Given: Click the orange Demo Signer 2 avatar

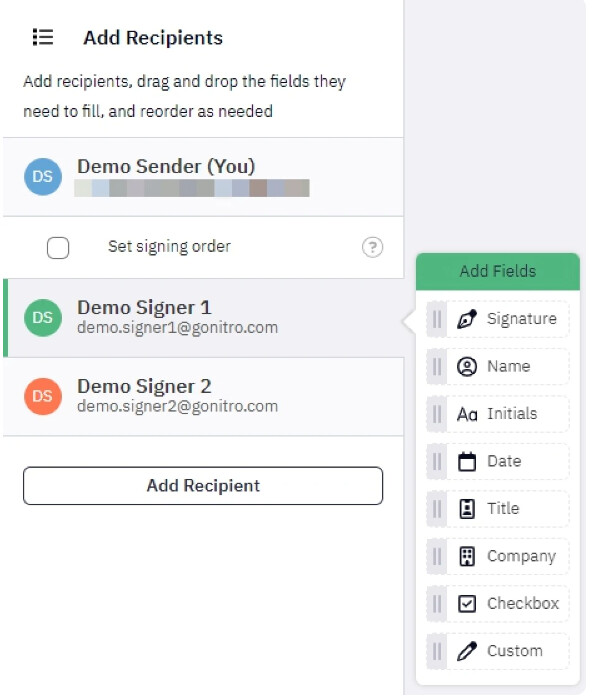Looking at the screenshot, I should tap(43, 397).
